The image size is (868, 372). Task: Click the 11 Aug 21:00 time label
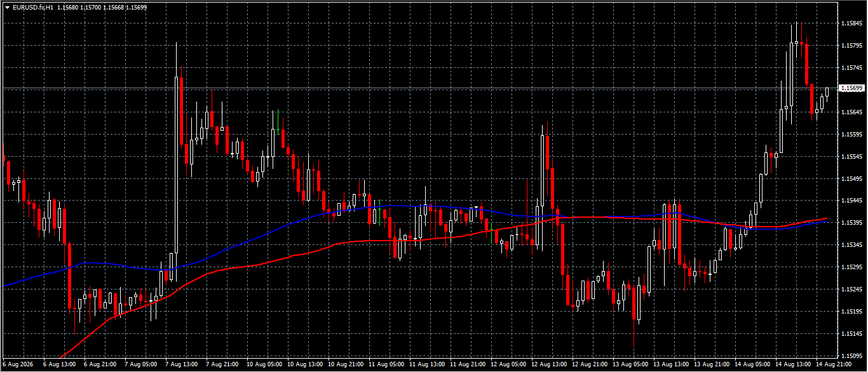click(467, 365)
